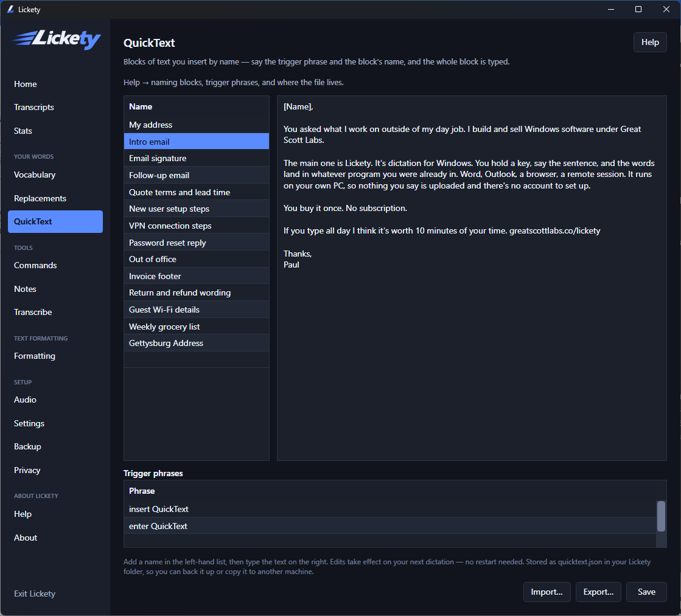The height and width of the screenshot is (616, 681).
Task: Select the 'Email signature' block
Action: 197,159
